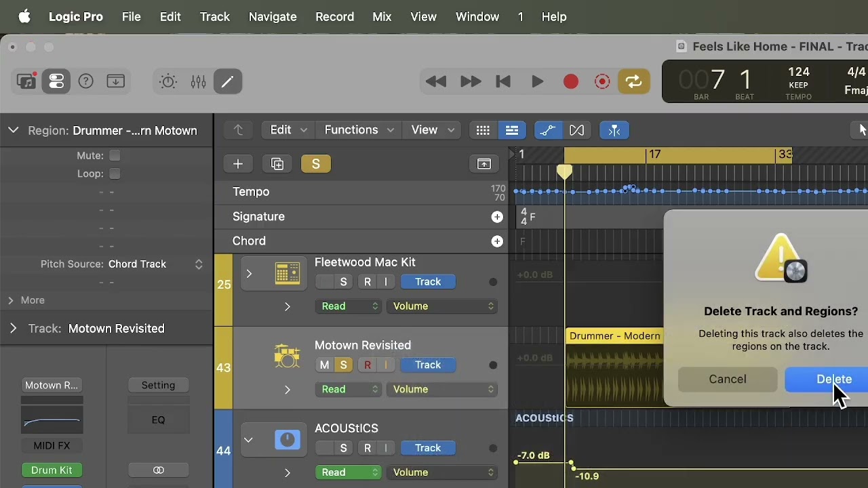Collapse the ACOUStiCS track stack
This screenshot has width=868, height=488.
click(x=249, y=440)
